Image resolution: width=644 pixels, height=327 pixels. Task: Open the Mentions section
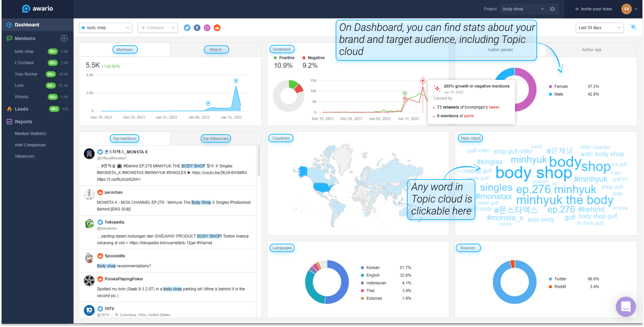tap(25, 38)
